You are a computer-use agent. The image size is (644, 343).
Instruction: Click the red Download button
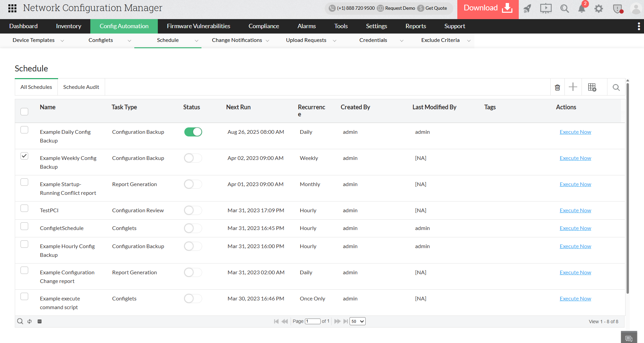(x=487, y=7)
